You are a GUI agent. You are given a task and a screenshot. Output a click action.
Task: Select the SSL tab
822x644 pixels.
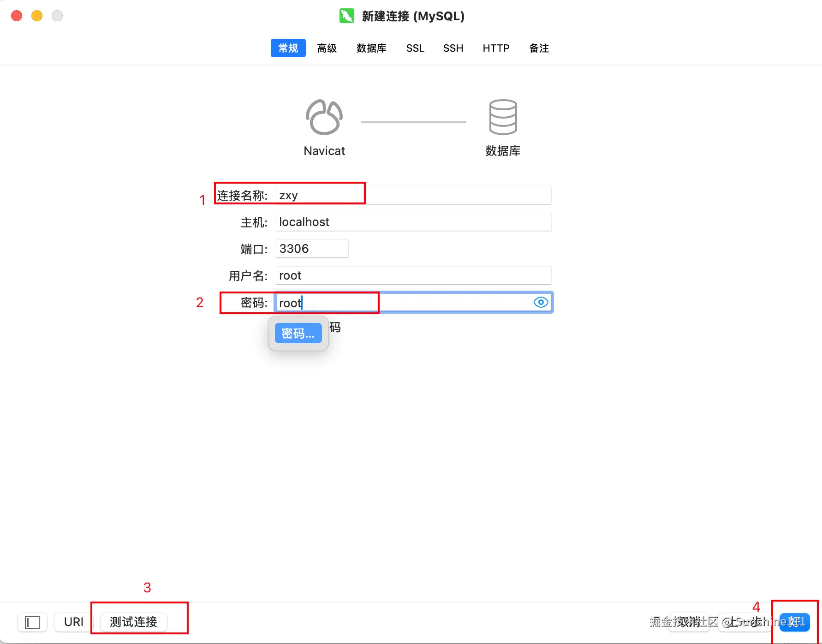pyautogui.click(x=415, y=48)
